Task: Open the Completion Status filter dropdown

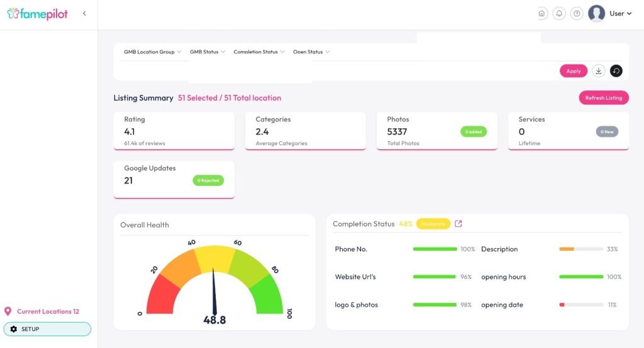Action: [x=258, y=52]
